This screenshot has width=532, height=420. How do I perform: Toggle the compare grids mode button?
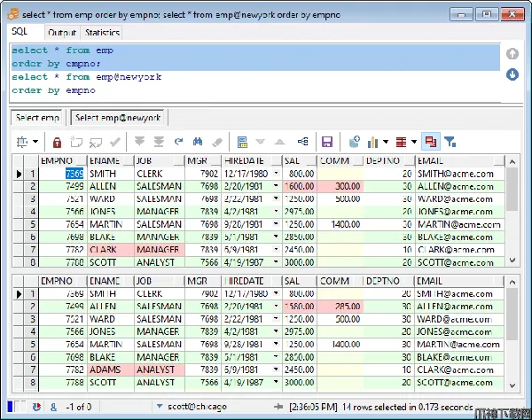pos(430,142)
